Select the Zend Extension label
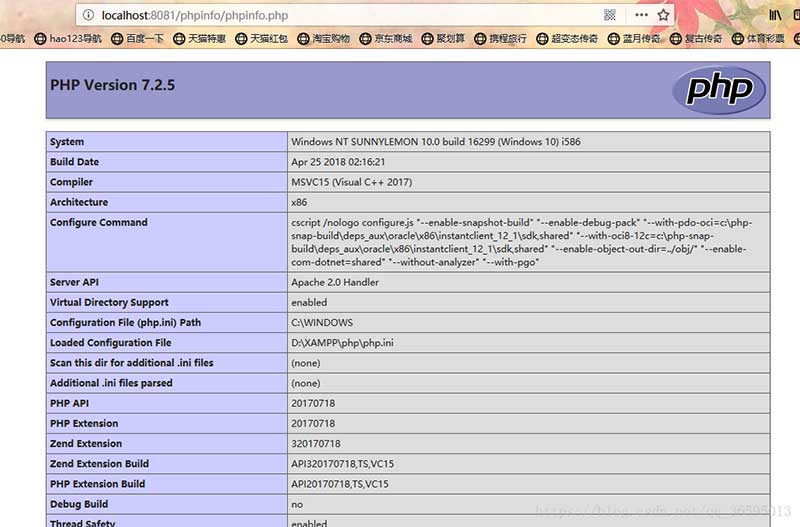This screenshot has height=527, width=800. (x=86, y=443)
